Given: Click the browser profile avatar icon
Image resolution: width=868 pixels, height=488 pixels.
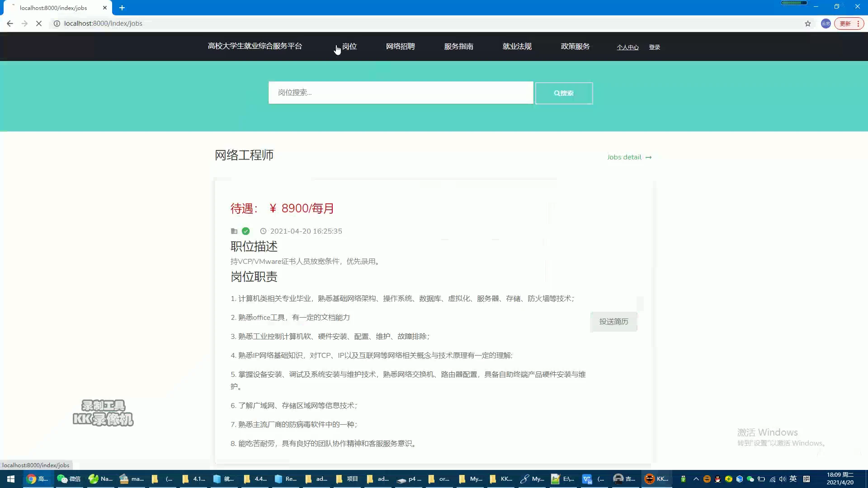Looking at the screenshot, I should click(x=826, y=23).
